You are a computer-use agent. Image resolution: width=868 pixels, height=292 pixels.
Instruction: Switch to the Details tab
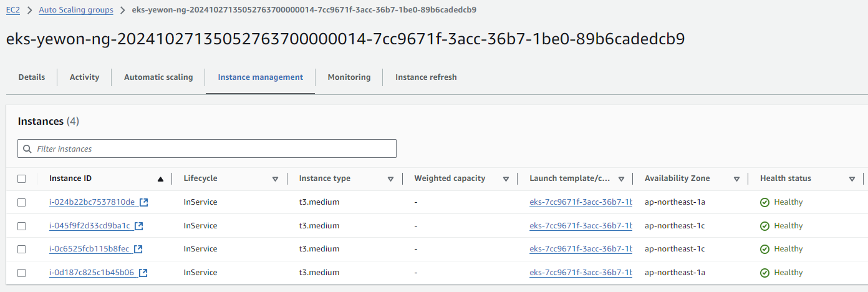tap(32, 77)
